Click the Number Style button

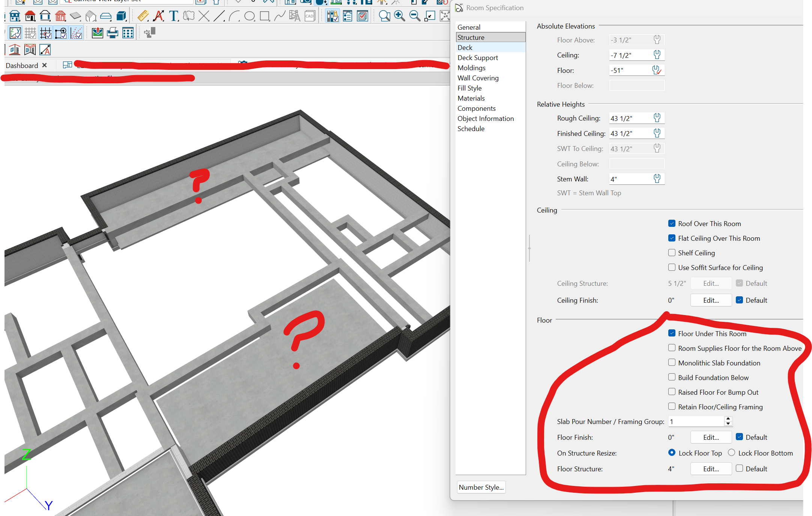(481, 487)
